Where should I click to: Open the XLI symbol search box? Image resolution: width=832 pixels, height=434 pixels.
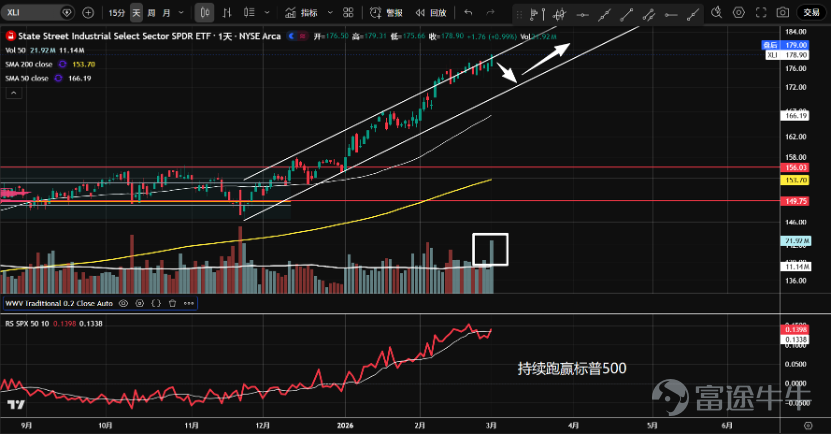tap(36, 12)
